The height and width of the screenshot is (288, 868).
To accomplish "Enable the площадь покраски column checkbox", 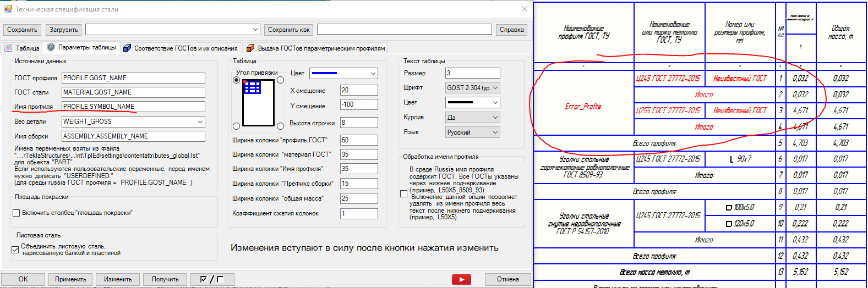I will [x=16, y=213].
